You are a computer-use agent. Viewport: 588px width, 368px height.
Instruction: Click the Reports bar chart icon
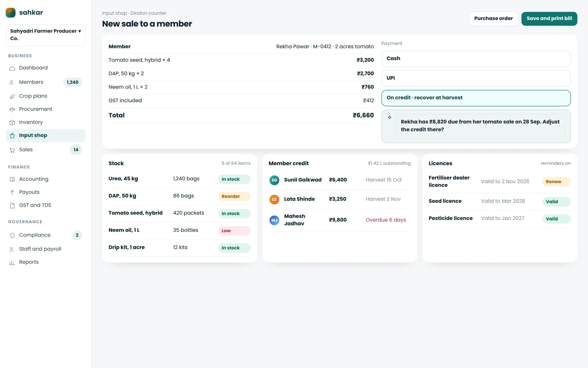coord(12,262)
